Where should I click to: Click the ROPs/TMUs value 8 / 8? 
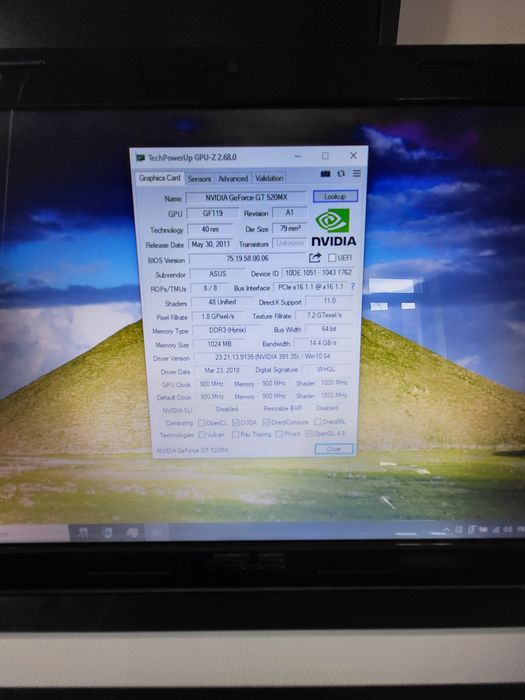click(210, 288)
